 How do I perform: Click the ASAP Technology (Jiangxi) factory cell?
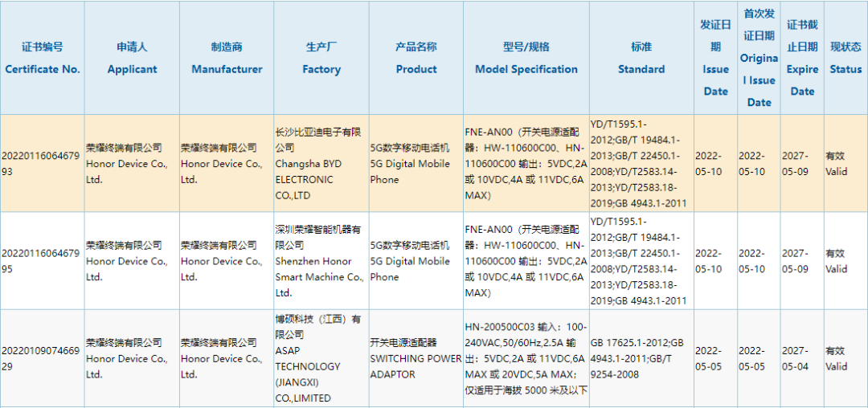tap(320, 358)
